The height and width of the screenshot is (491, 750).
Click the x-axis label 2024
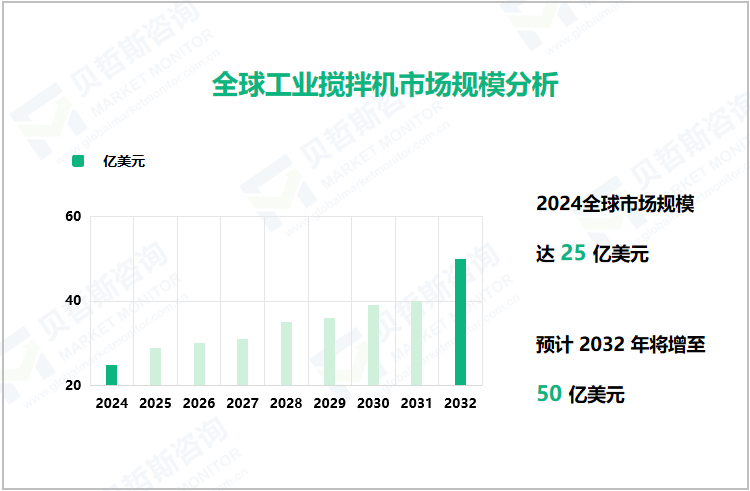pyautogui.click(x=111, y=404)
